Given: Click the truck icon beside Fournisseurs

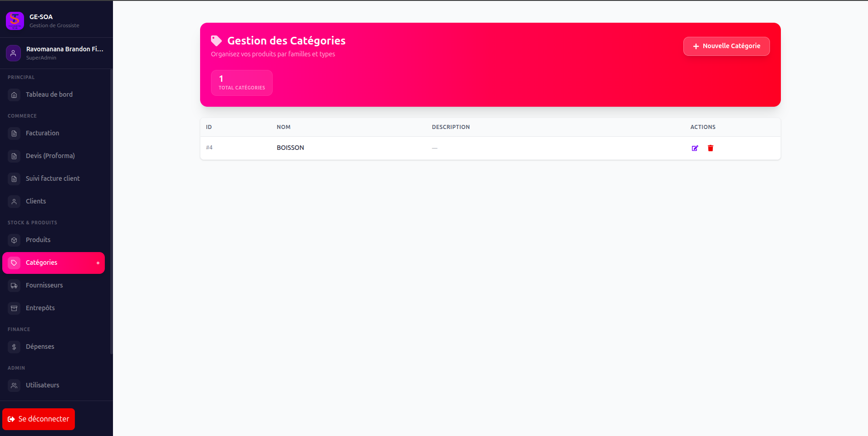Looking at the screenshot, I should coord(14,286).
